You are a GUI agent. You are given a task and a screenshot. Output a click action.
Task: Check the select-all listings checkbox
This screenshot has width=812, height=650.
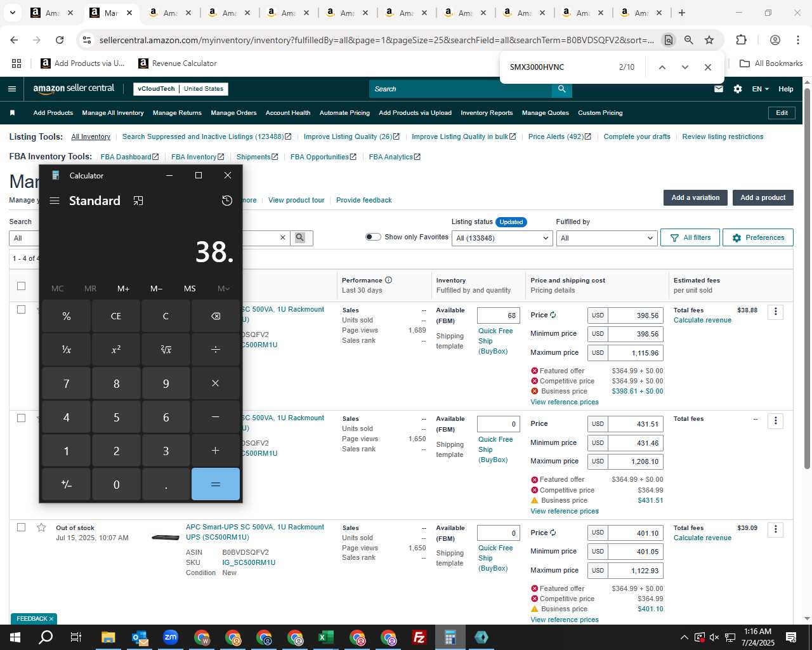pos(21,286)
